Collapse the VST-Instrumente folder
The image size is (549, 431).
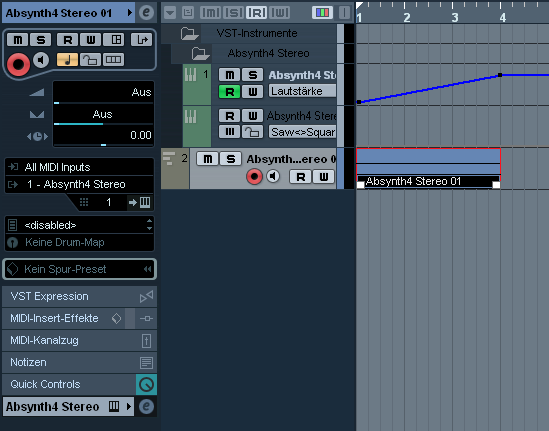click(189, 34)
